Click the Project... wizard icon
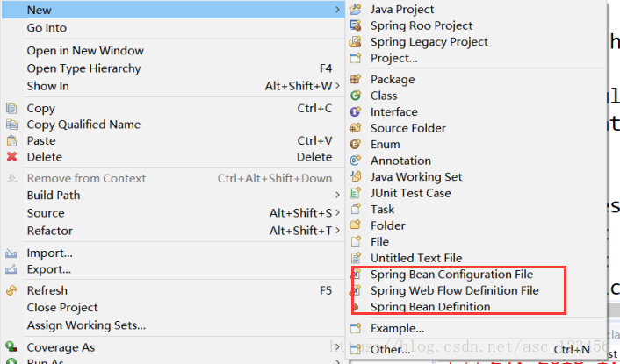Image resolution: width=620 pixels, height=364 pixels. click(356, 58)
